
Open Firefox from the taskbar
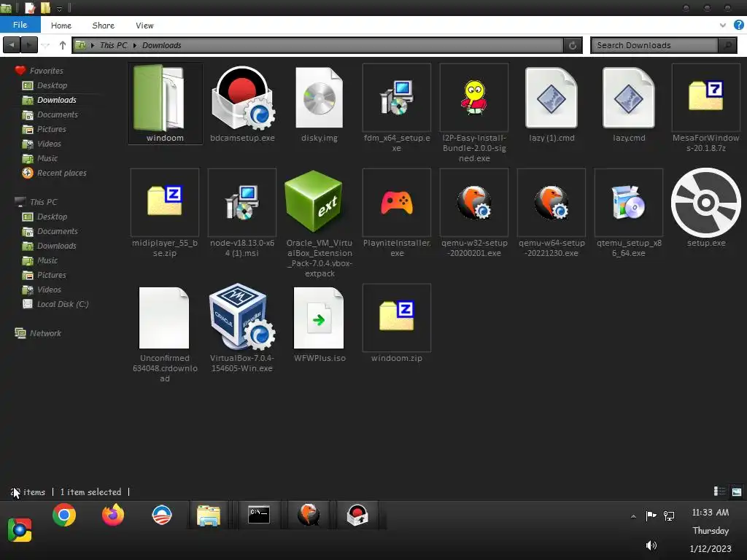(x=113, y=515)
